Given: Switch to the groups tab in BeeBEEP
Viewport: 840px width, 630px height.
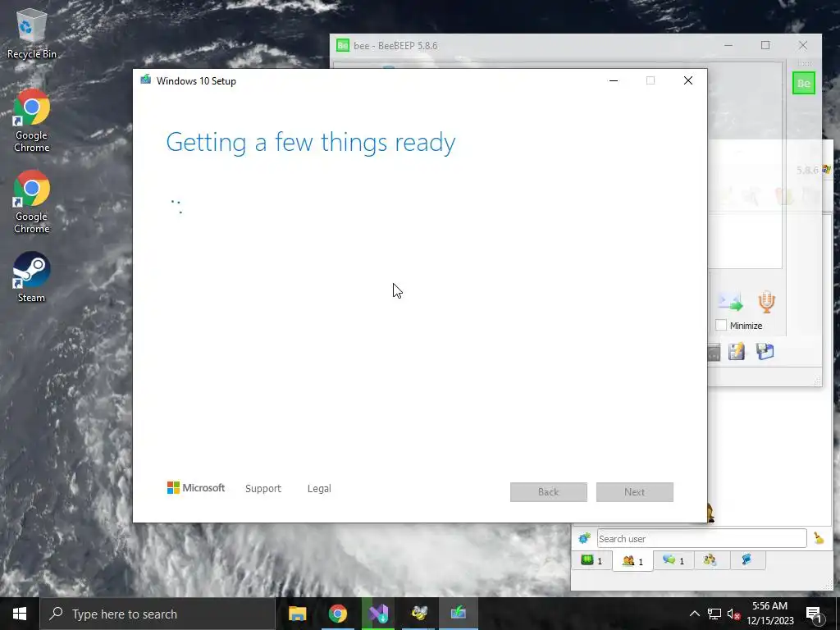Looking at the screenshot, I should [710, 560].
